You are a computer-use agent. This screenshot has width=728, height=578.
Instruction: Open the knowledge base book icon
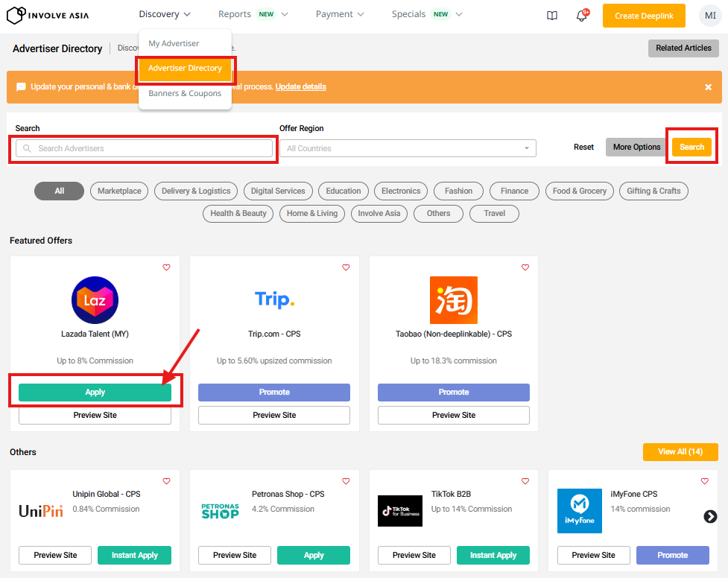click(552, 16)
